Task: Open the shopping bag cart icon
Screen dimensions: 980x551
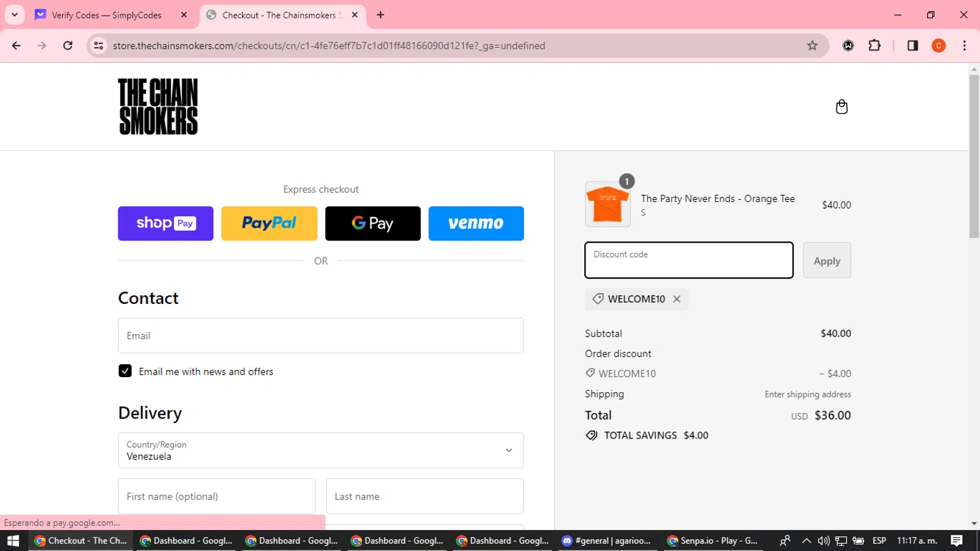Action: pyautogui.click(x=841, y=107)
